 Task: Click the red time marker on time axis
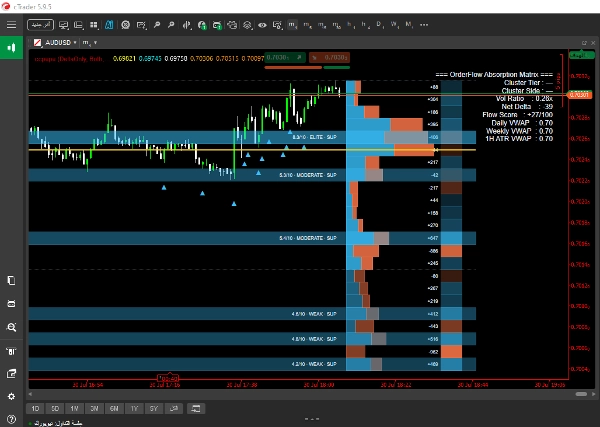168,378
